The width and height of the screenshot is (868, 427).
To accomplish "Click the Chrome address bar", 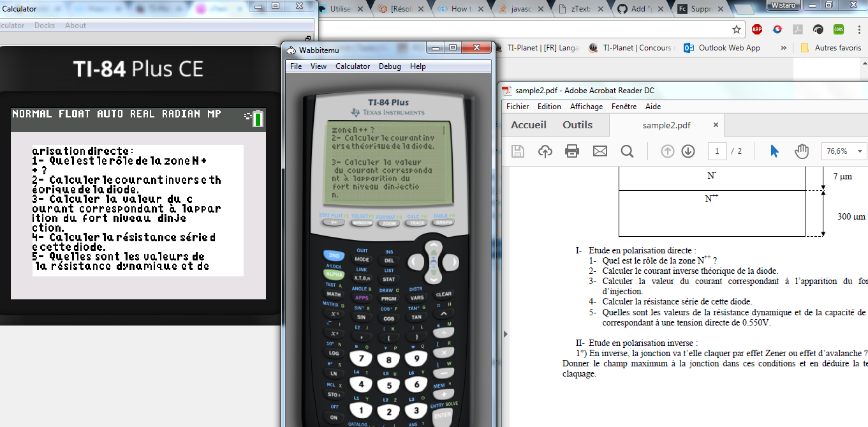I will [529, 29].
